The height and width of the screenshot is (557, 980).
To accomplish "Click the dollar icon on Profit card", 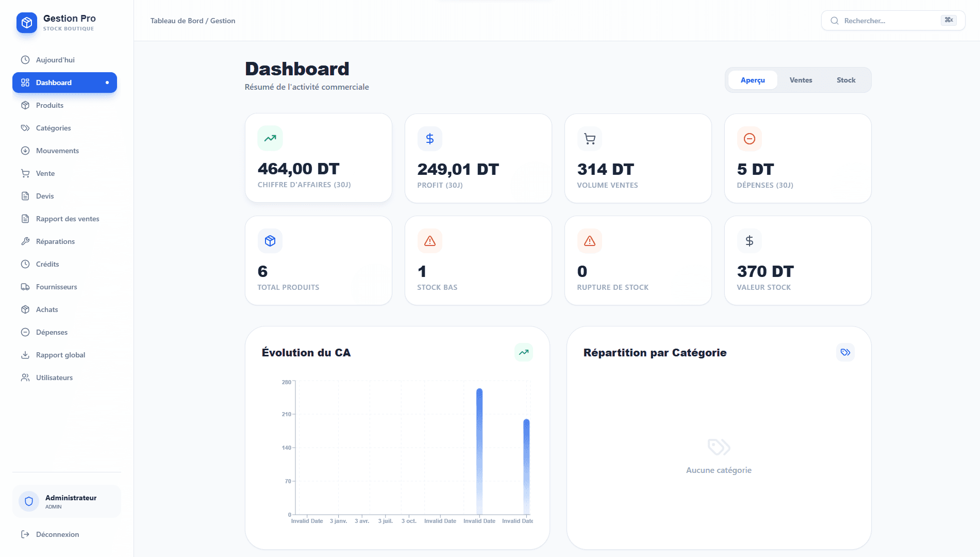I will (x=430, y=139).
